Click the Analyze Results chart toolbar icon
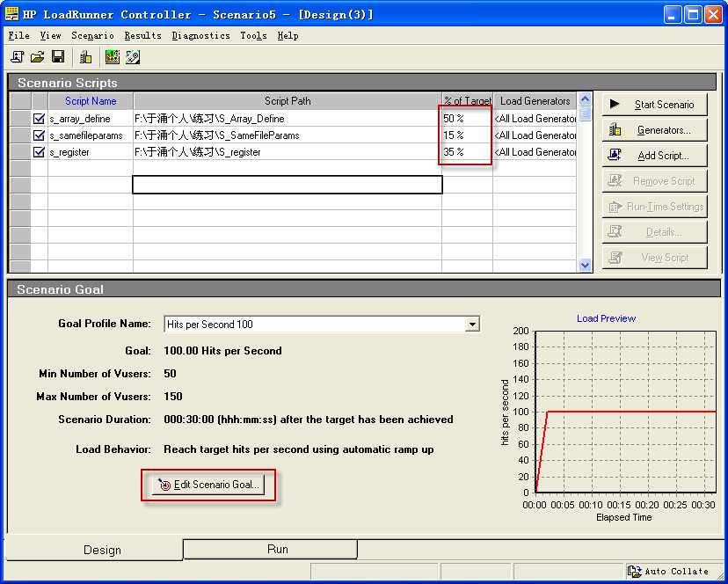Screen dimensions: 728x584 (x=112, y=57)
